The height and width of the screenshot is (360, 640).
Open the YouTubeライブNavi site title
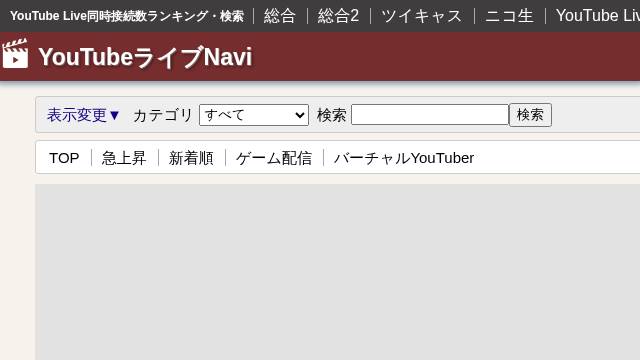point(145,57)
